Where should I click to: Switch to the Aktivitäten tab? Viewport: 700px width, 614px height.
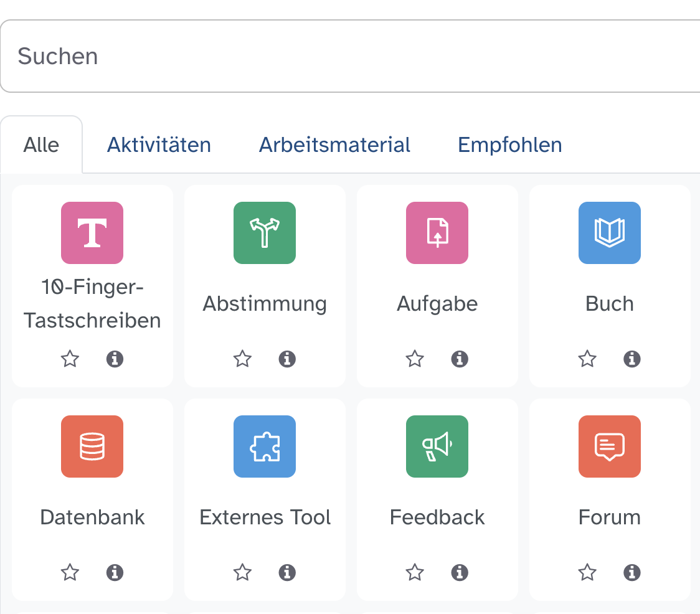click(x=159, y=145)
